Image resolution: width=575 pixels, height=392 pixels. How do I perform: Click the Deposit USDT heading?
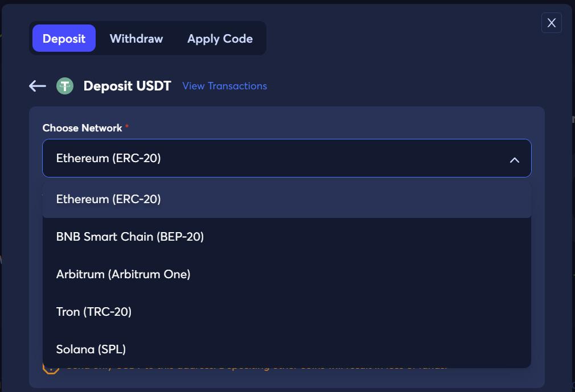click(x=128, y=86)
